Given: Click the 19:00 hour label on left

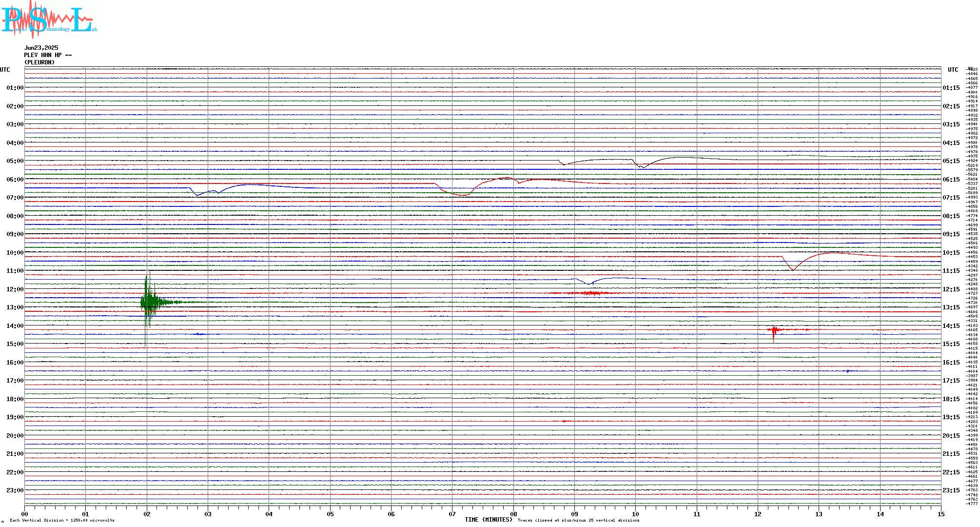Looking at the screenshot, I should click(15, 417).
